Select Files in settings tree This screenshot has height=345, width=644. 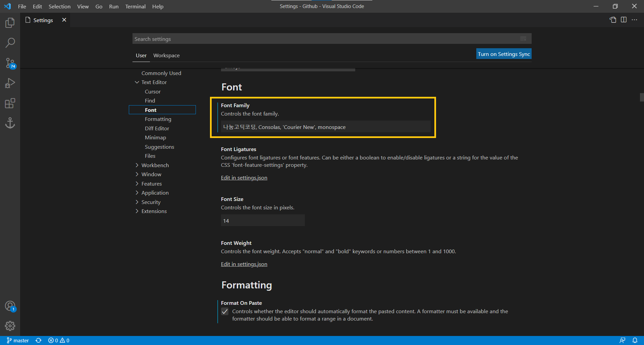point(150,156)
